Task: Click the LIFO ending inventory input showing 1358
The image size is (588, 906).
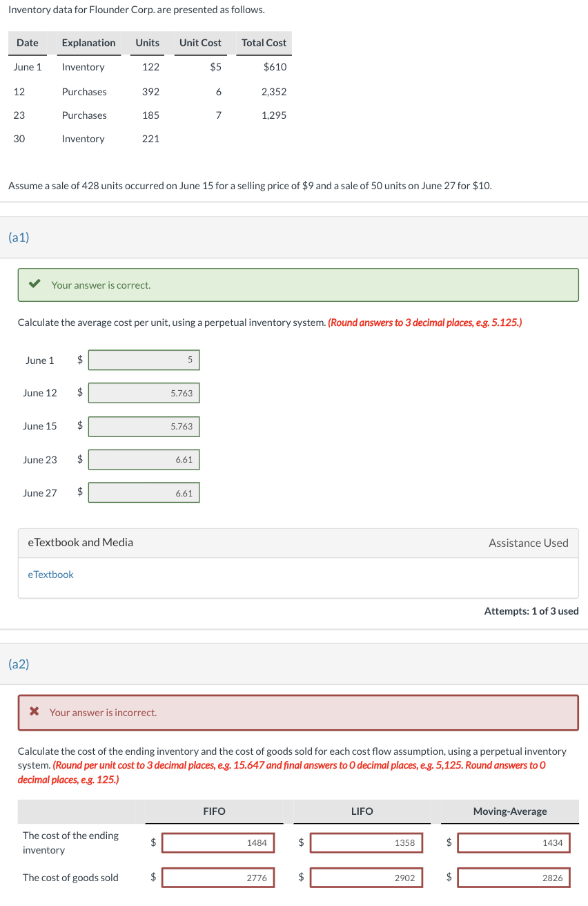Action: (x=366, y=842)
